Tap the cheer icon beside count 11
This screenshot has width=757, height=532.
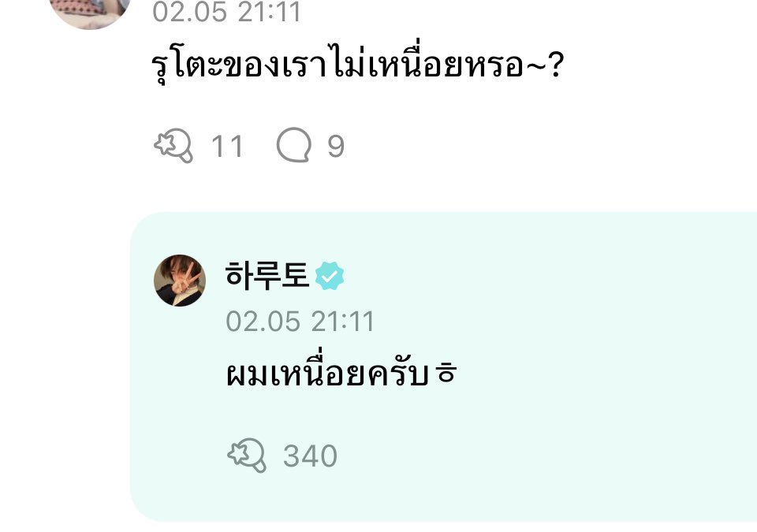coord(173,145)
